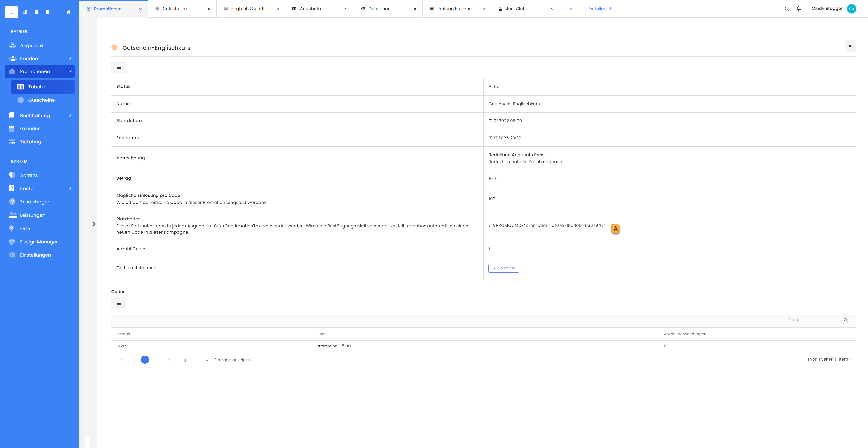Switch to the Dashboard tab
This screenshot has width=868, height=448.
tap(380, 9)
